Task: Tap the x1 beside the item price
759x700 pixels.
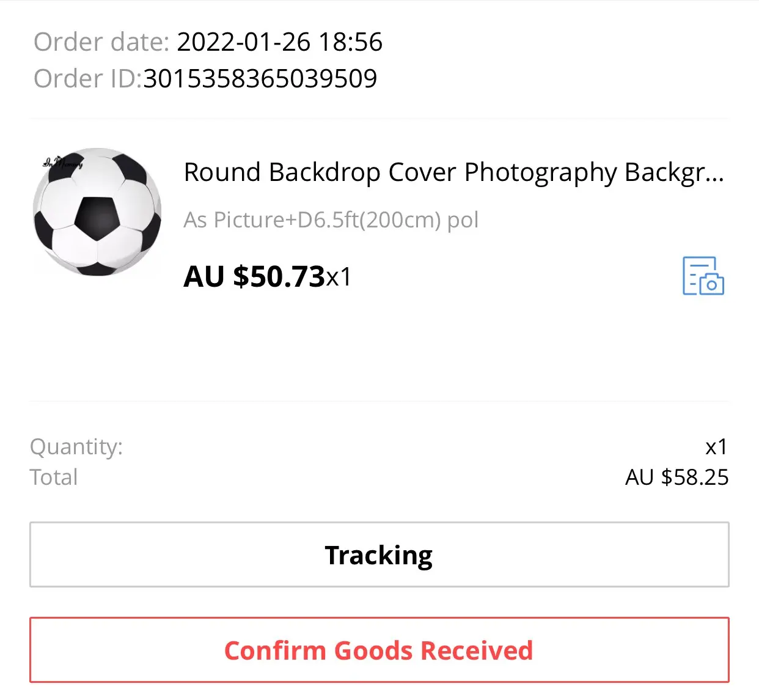Action: pyautogui.click(x=339, y=278)
